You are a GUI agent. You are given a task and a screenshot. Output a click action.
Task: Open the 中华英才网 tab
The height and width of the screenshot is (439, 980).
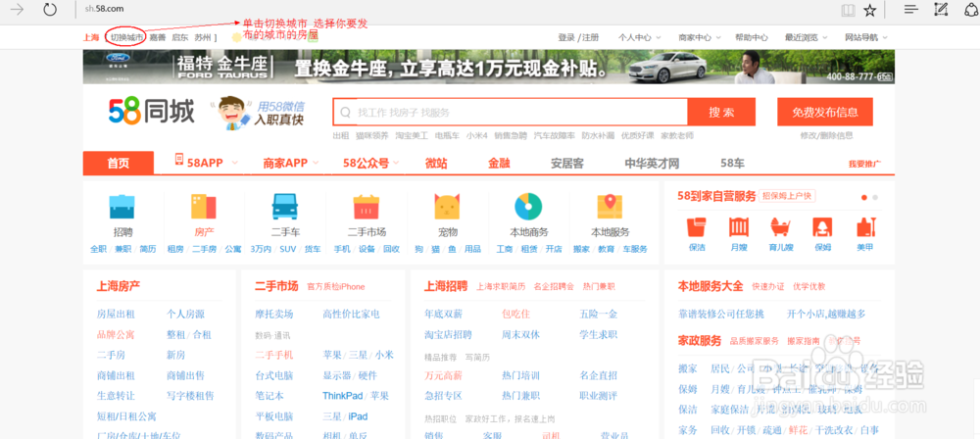click(x=652, y=164)
